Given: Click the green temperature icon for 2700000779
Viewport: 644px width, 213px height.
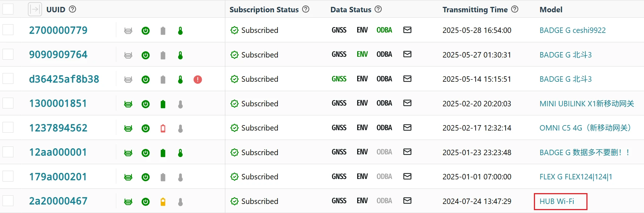Looking at the screenshot, I should 180,31.
